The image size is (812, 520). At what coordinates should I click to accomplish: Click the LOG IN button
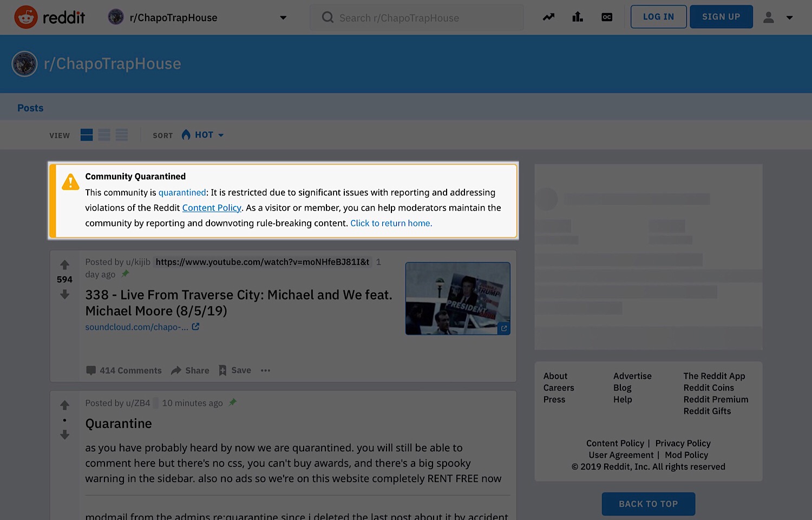point(658,17)
